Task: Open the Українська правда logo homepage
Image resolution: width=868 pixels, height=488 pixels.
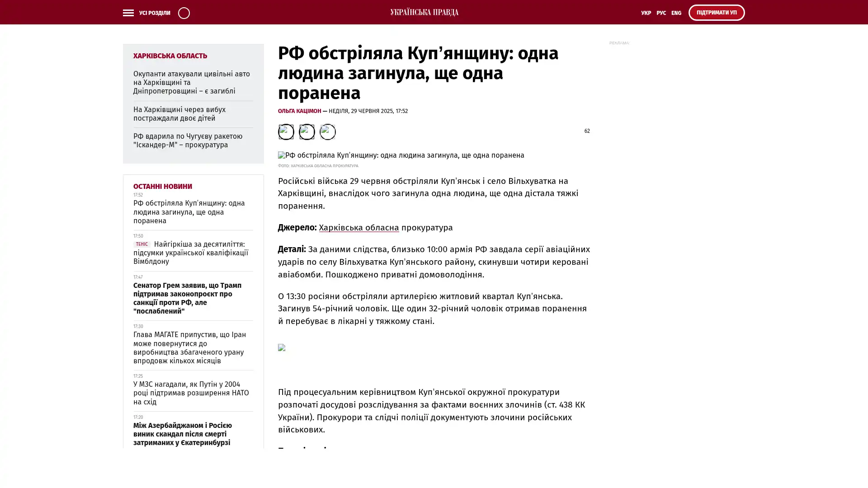Action: [424, 12]
